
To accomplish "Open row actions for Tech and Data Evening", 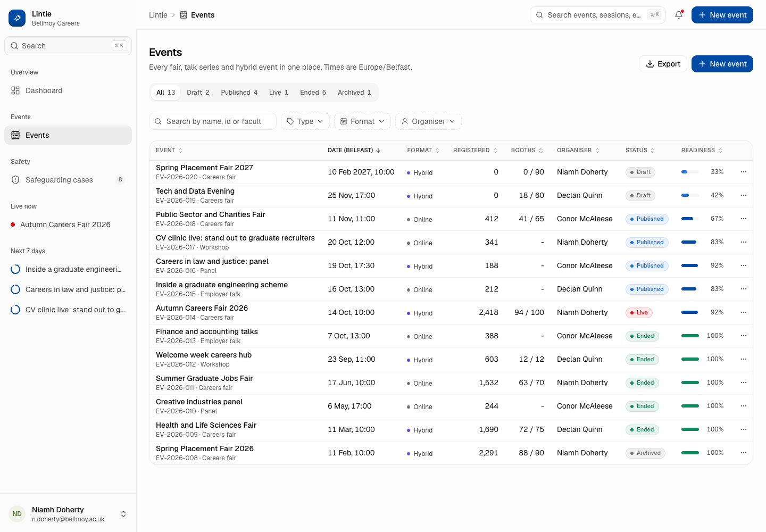I will coord(744,195).
